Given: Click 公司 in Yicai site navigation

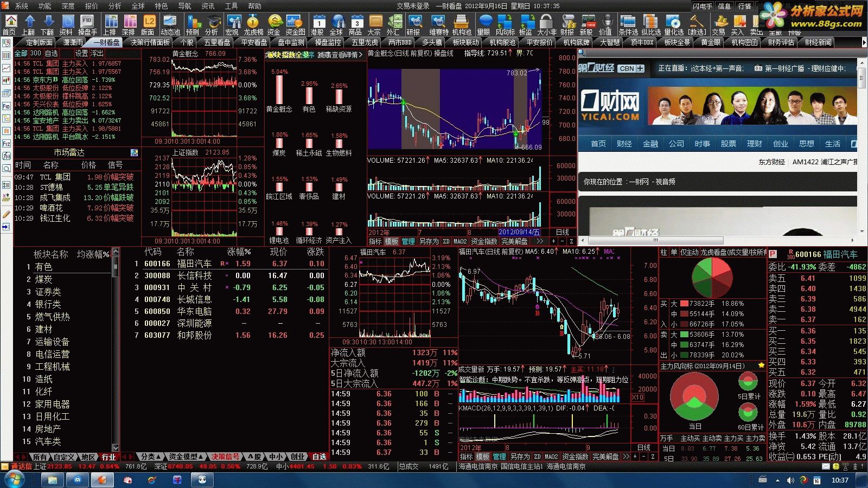Looking at the screenshot, I should tap(676, 144).
